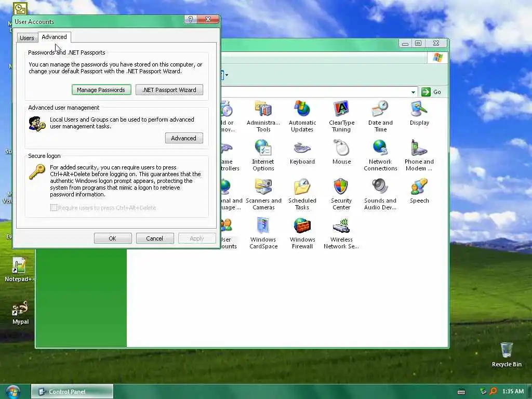Open Sounds and Audio Devices
532x399 pixels.
coord(380,194)
